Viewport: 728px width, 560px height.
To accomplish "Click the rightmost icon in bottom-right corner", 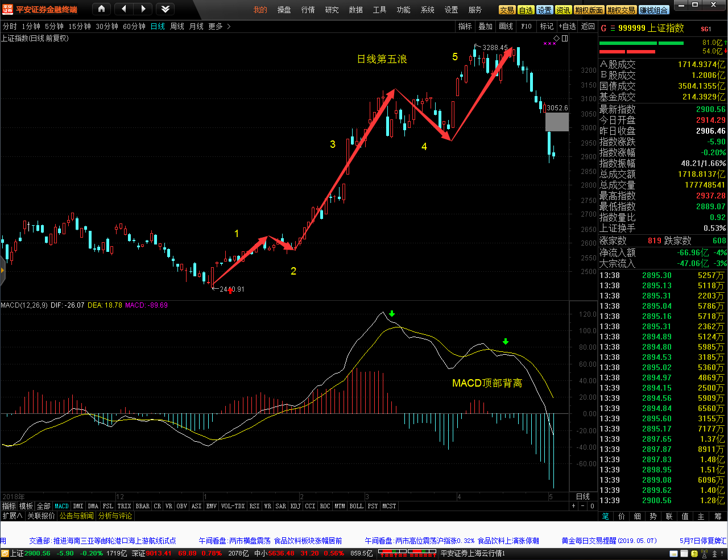I will click(721, 553).
